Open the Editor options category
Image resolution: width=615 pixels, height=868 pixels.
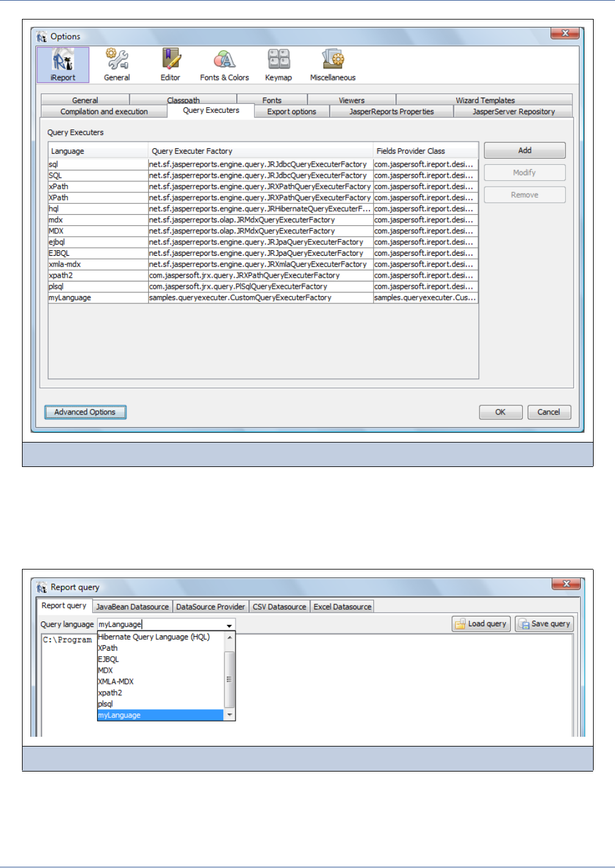tap(171, 65)
